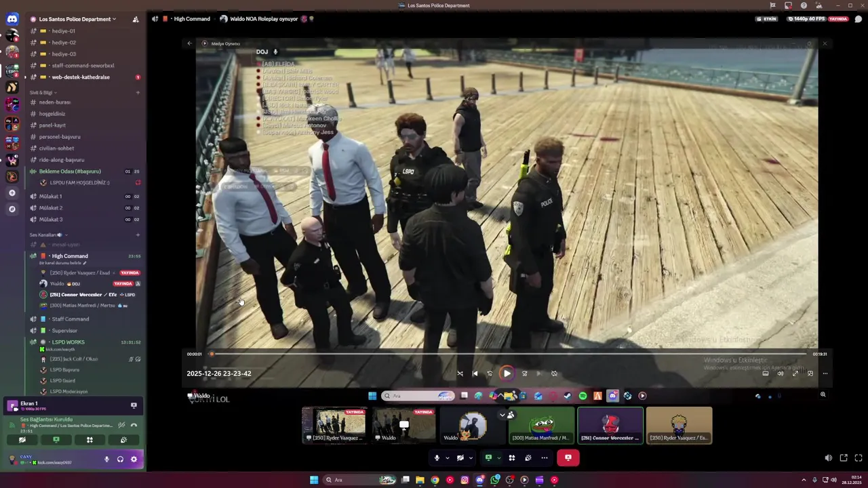Stop streaming Ekran 1 via its icon
This screenshot has width=868, height=488.
tap(134, 405)
